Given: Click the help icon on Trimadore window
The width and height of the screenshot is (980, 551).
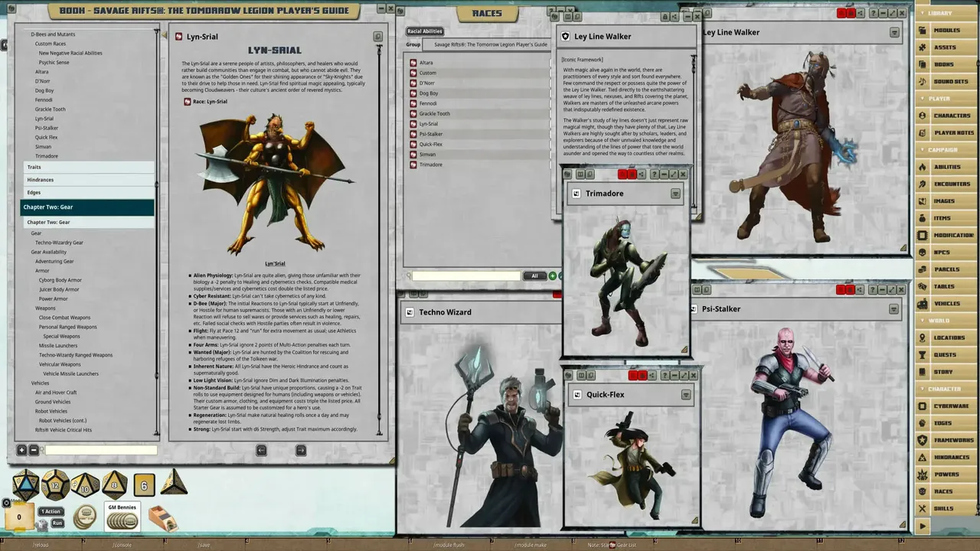Looking at the screenshot, I should (x=653, y=174).
